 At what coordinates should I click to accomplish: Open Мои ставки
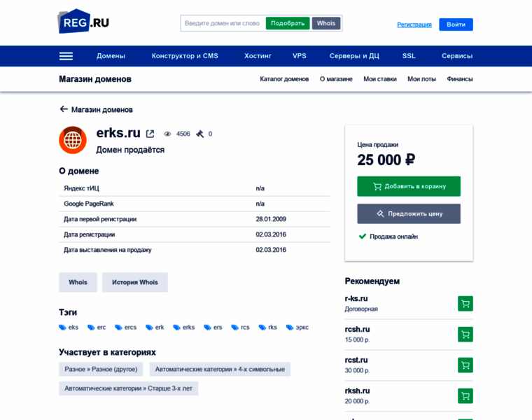380,79
